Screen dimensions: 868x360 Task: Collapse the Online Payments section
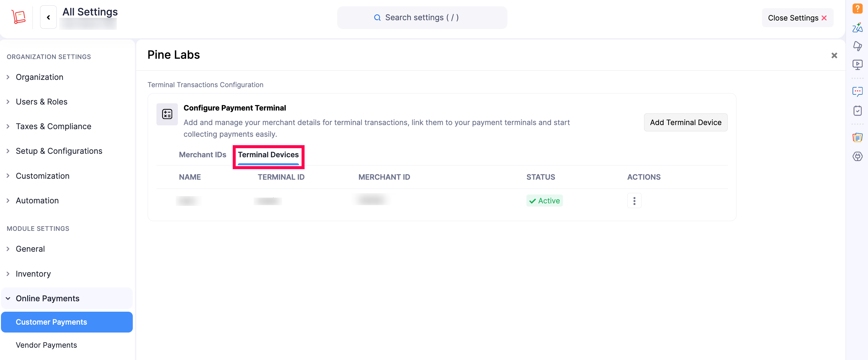pos(67,299)
